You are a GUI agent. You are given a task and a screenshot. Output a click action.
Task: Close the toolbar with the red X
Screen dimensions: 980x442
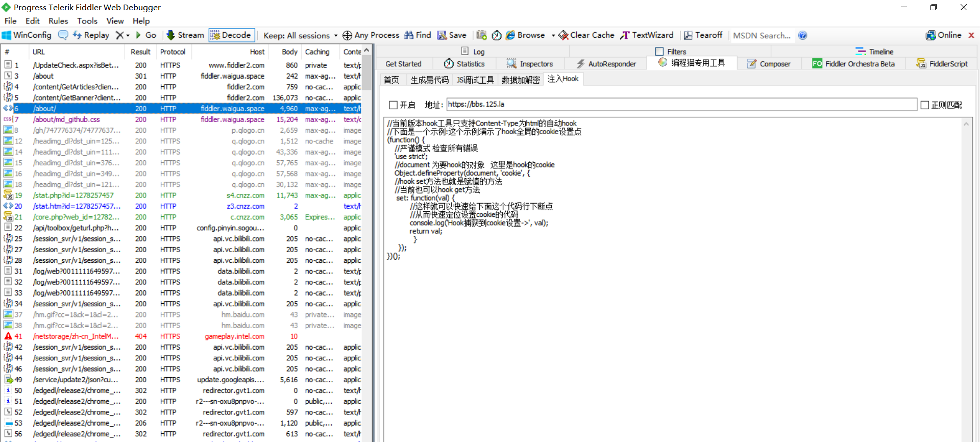pyautogui.click(x=971, y=35)
